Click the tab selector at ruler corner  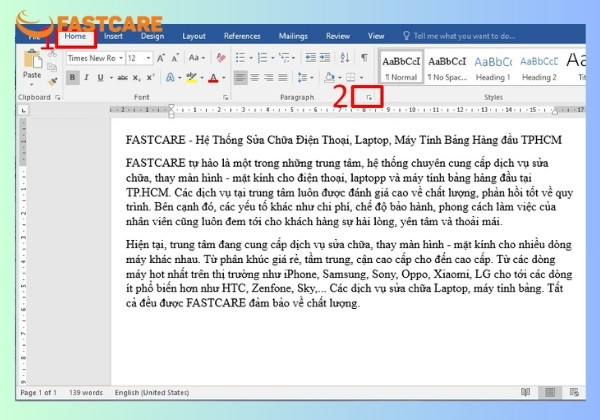click(24, 110)
